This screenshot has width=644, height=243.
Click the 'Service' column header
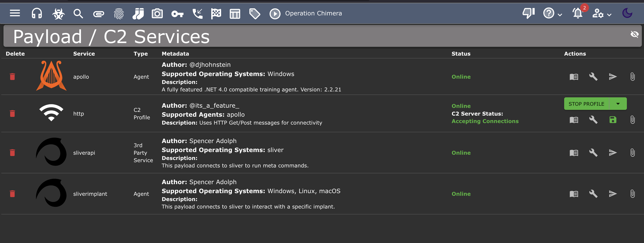84,54
